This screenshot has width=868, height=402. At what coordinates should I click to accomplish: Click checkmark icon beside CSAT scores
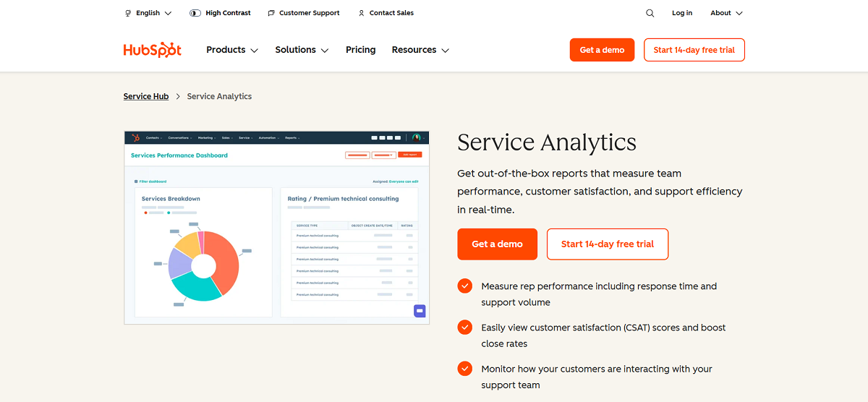coord(464,328)
